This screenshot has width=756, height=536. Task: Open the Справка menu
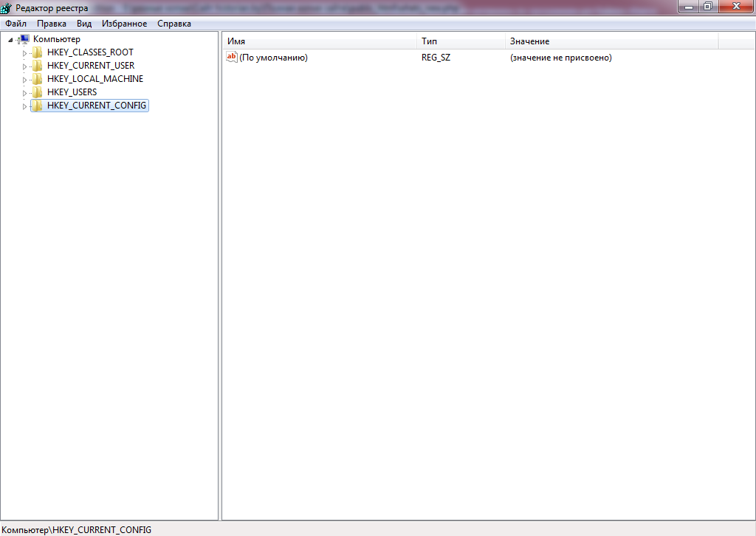tap(174, 24)
